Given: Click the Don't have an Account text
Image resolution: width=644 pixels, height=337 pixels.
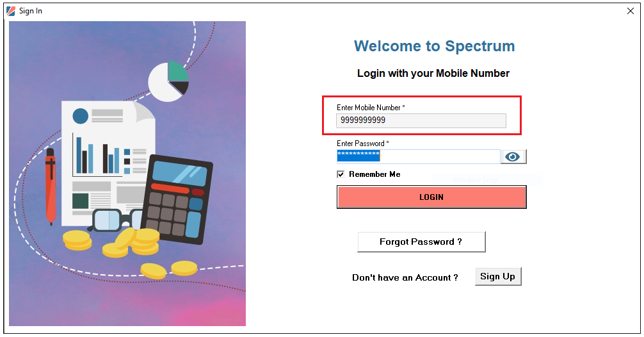Looking at the screenshot, I should pyautogui.click(x=405, y=277).
